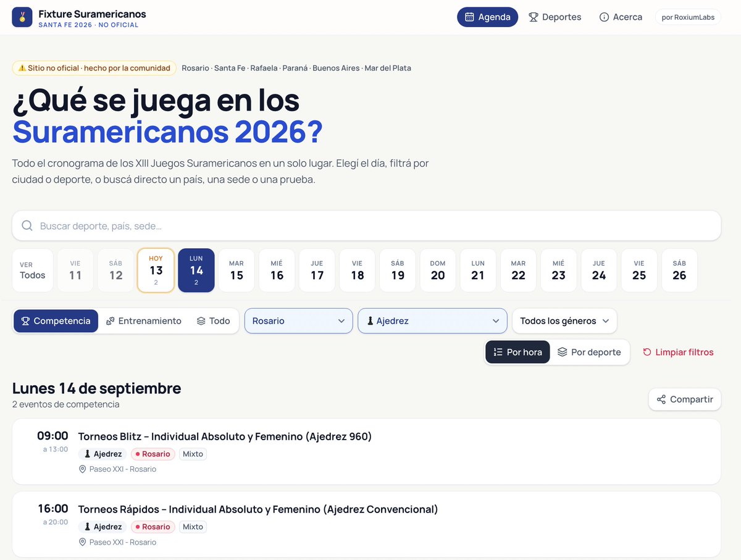Click Paseo XXI location pin in 09:00 event

tap(83, 469)
